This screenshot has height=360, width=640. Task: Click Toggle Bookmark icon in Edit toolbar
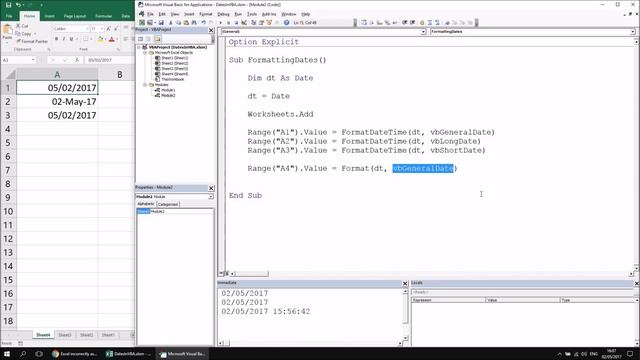click(x=447, y=22)
